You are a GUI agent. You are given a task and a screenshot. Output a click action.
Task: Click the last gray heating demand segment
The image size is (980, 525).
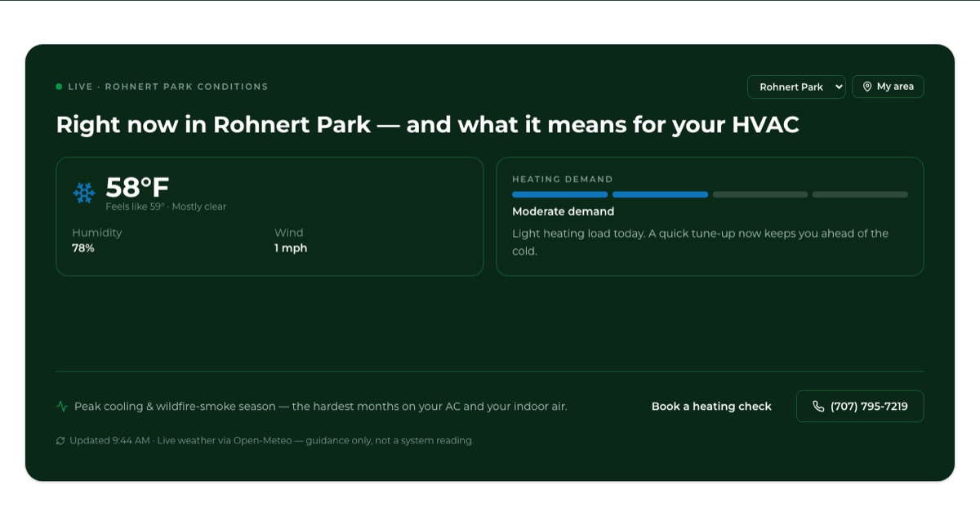pos(860,194)
